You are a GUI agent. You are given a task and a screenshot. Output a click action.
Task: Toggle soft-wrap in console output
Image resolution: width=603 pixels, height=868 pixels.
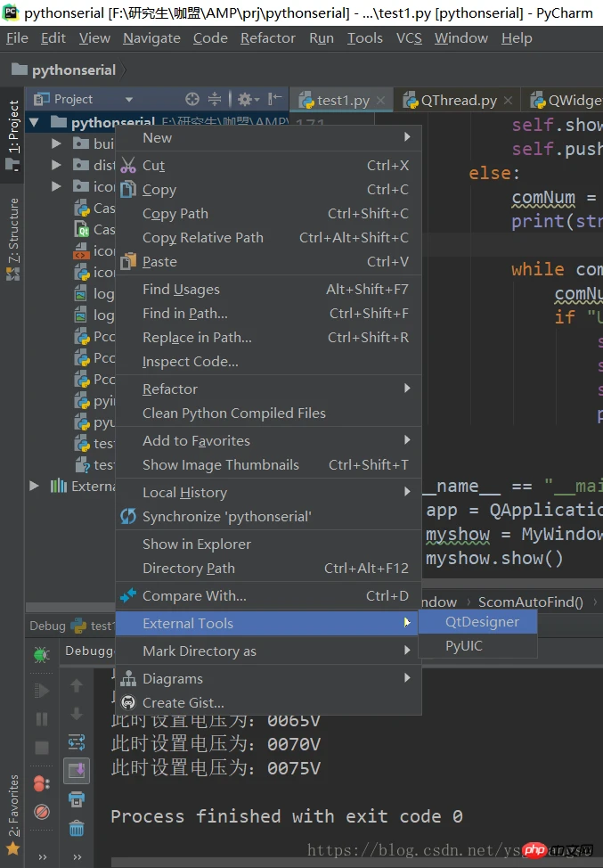(77, 741)
